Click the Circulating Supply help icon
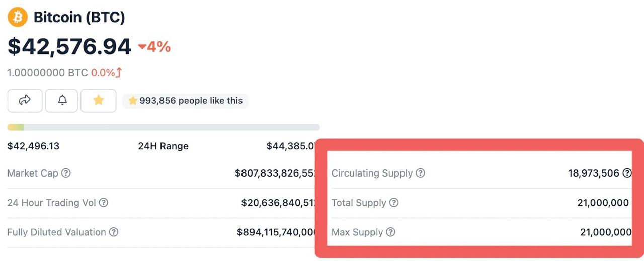 [420, 173]
